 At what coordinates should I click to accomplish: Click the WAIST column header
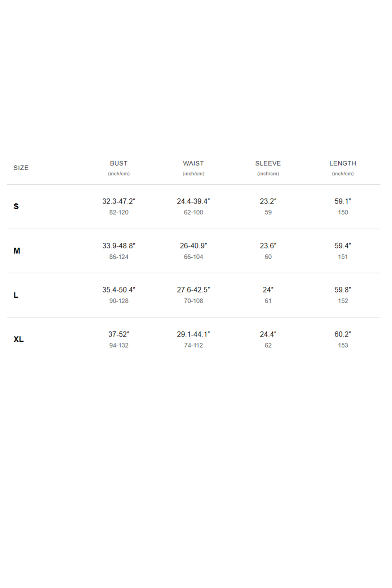coord(193,164)
